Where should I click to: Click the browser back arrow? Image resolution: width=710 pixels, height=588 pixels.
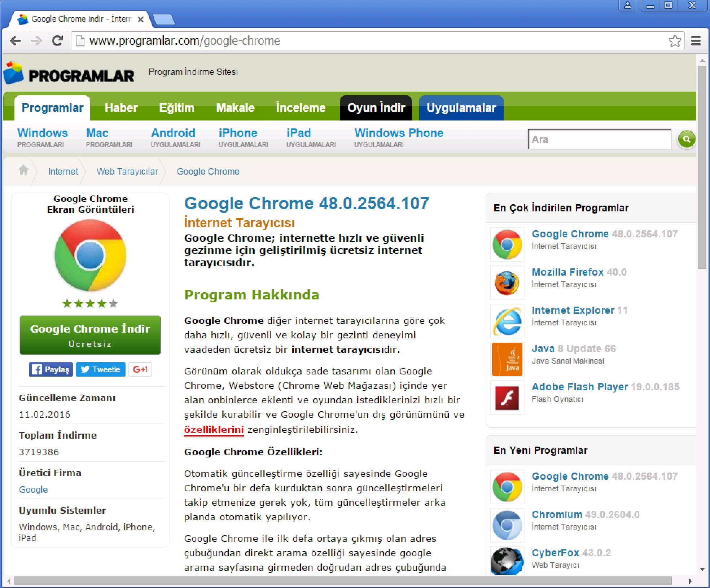pyautogui.click(x=16, y=41)
